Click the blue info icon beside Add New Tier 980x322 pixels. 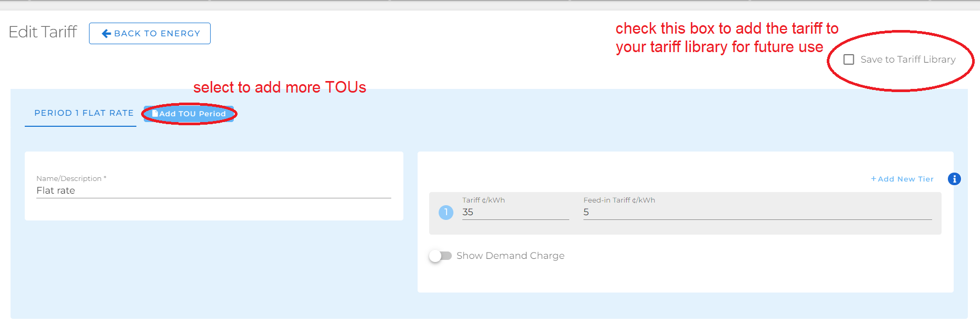point(954,179)
